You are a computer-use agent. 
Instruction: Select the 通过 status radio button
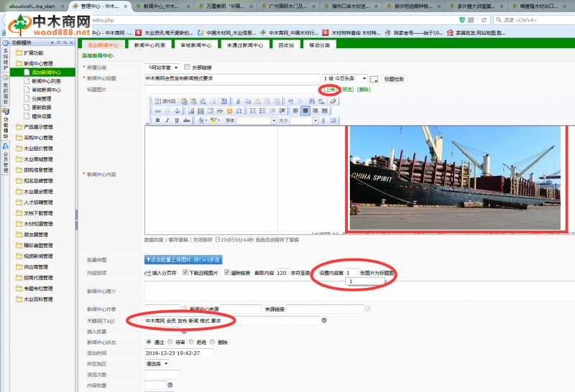149,342
